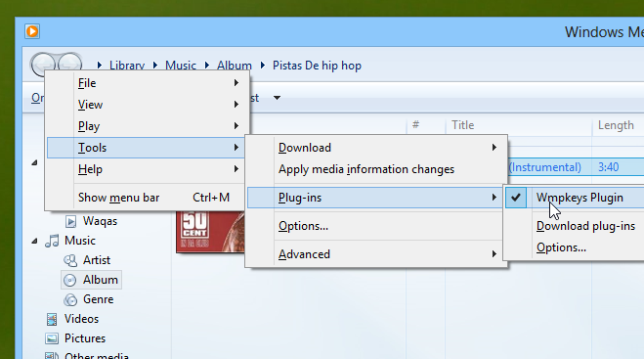Click the Back navigation arrow button
This screenshot has width=644, height=359.
click(x=43, y=65)
